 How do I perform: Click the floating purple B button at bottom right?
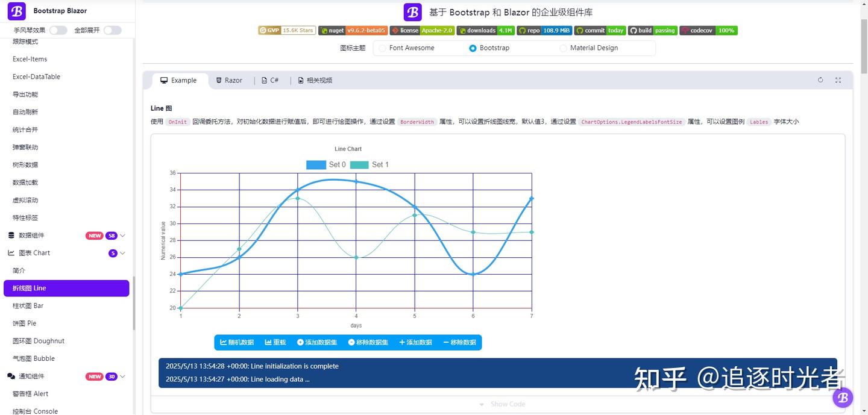843,398
